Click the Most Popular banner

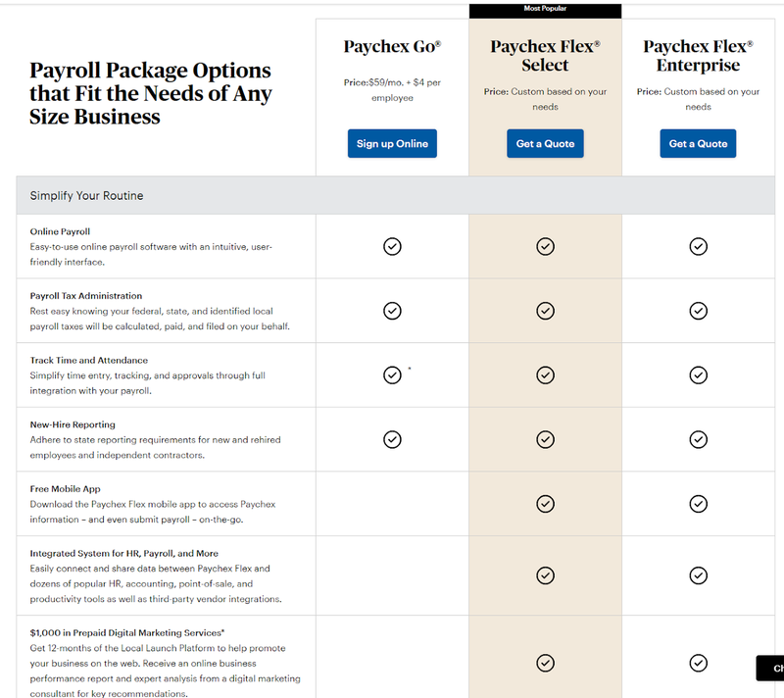pos(545,11)
